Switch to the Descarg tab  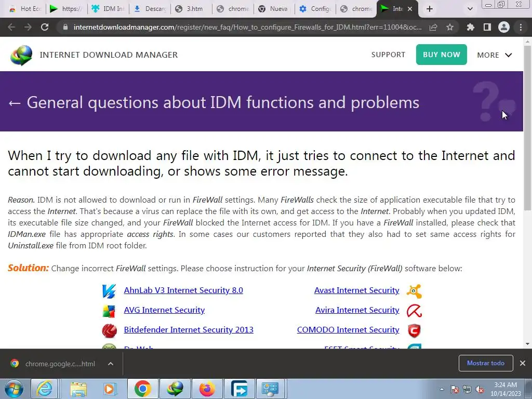[150, 9]
